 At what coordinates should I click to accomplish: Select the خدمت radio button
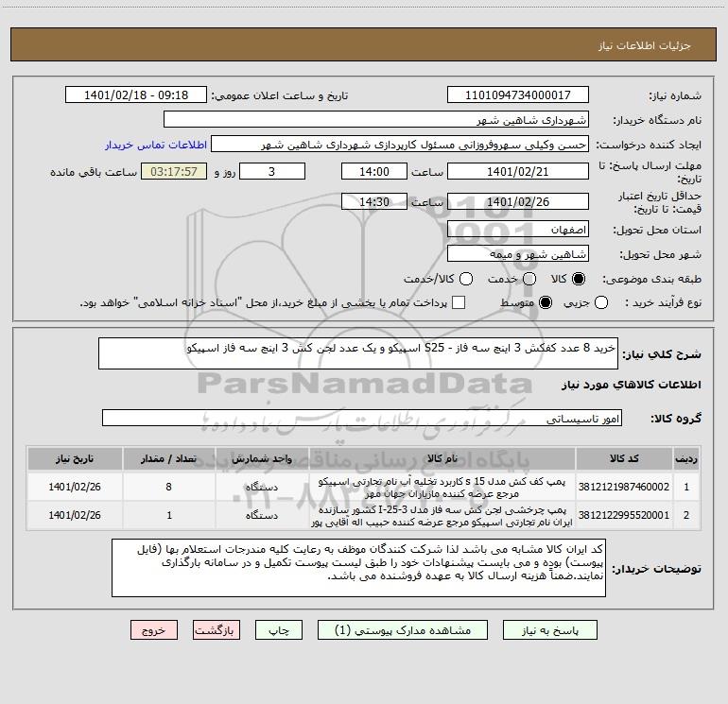pos(529,279)
